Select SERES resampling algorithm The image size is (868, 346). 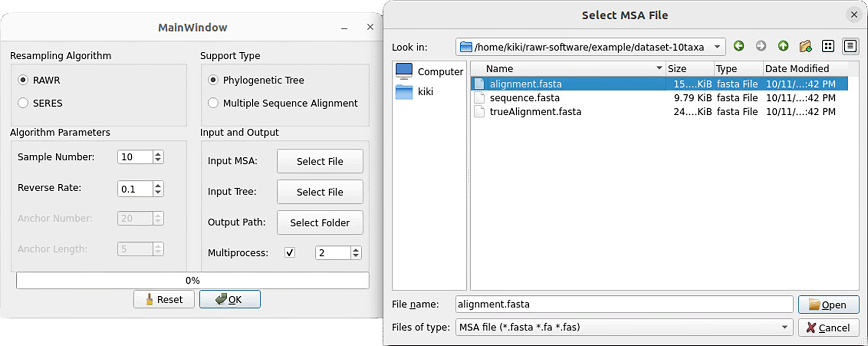(23, 103)
